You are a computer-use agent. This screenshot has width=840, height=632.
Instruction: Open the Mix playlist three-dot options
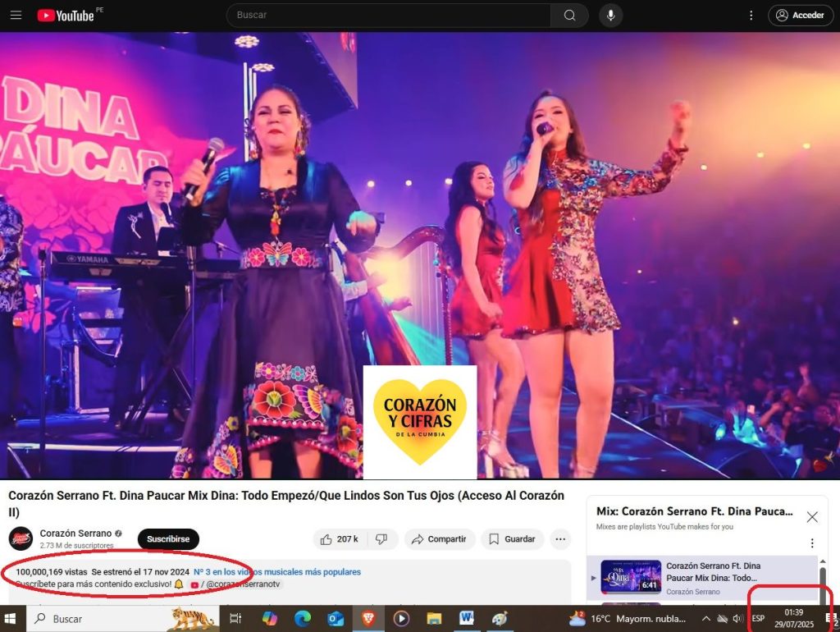[x=812, y=543]
